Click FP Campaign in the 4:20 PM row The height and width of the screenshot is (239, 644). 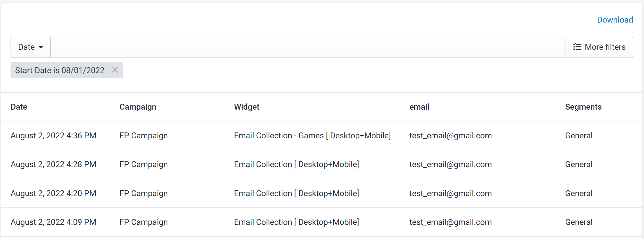(x=144, y=193)
